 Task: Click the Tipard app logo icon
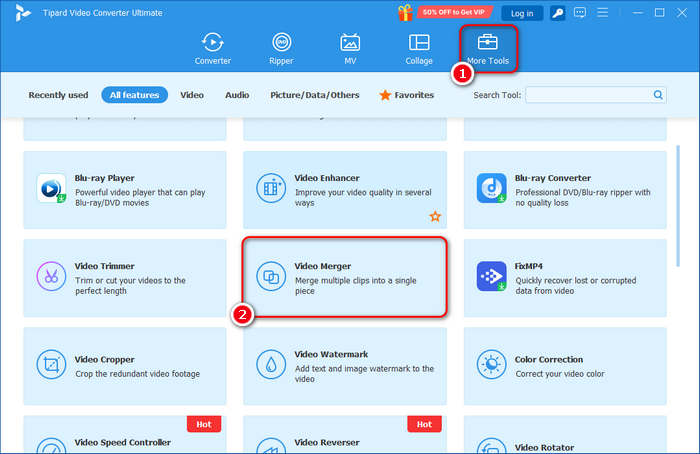pos(22,13)
